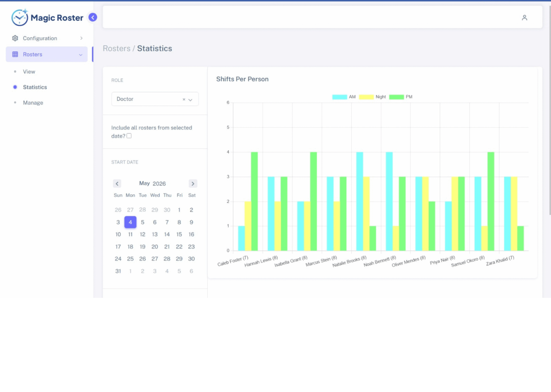Screen dimensions: 551x392
Task: Click the 'Isabella Grant (8)' axis label
Action: tap(291, 261)
